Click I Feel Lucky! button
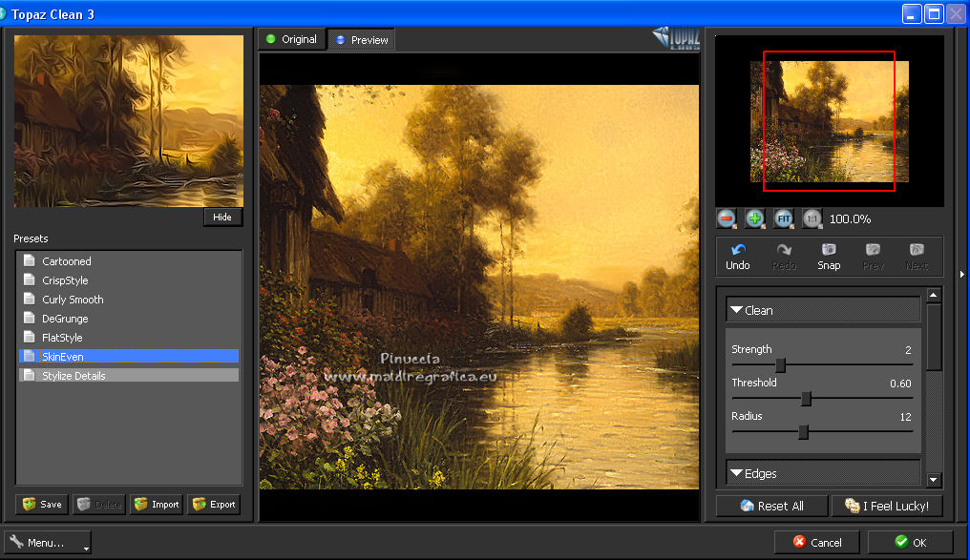 (887, 506)
